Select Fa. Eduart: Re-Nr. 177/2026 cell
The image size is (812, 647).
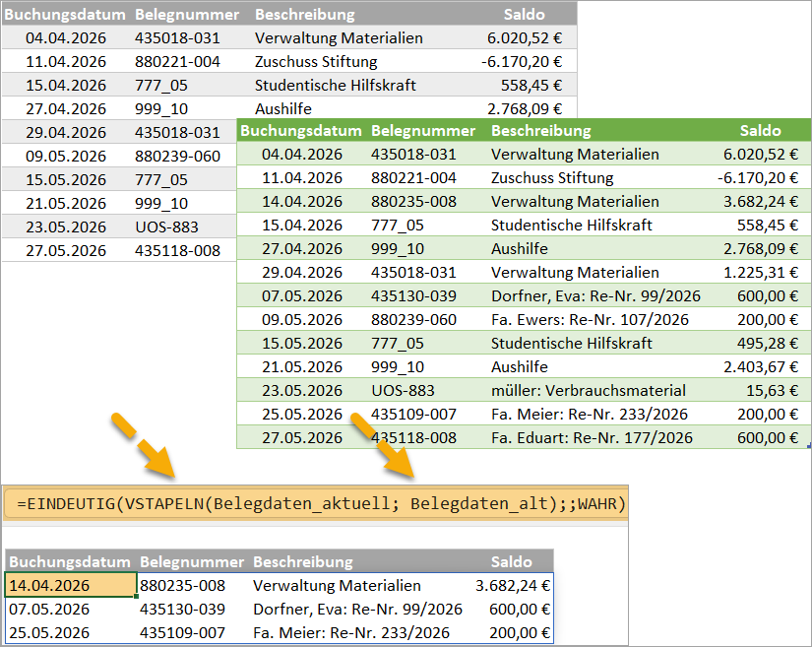tap(592, 437)
